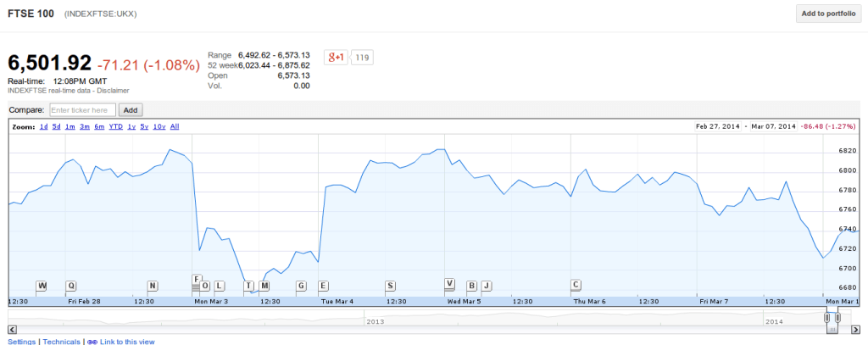The height and width of the screenshot is (345, 868).
Task: Open news marker Q on chart
Action: coord(71,286)
